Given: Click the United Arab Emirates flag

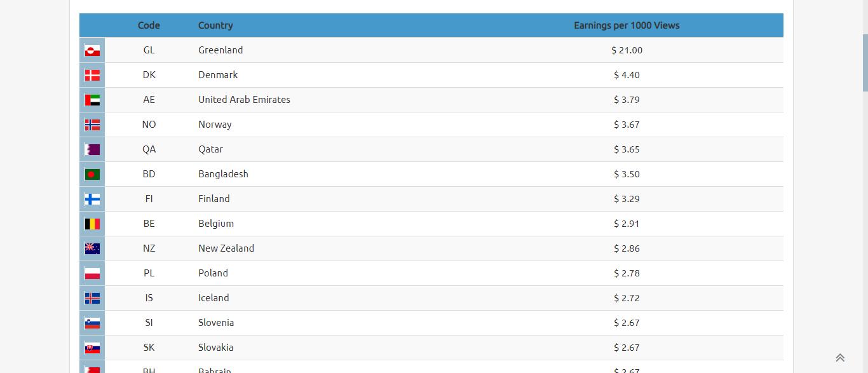Looking at the screenshot, I should point(92,100).
